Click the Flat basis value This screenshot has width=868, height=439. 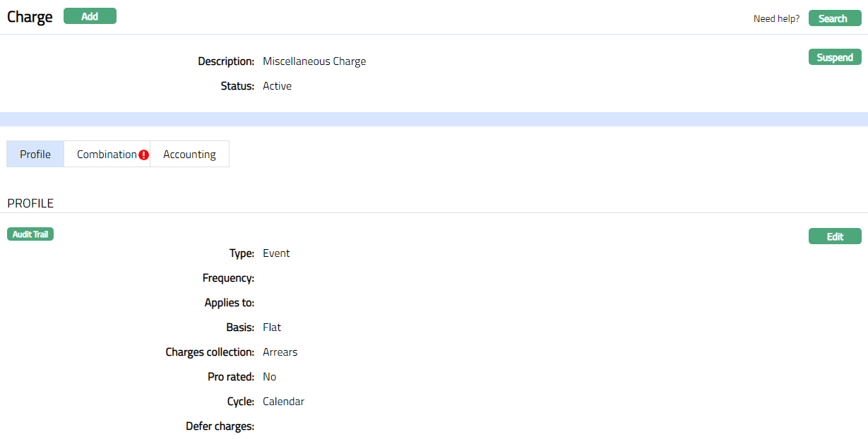coord(272,327)
